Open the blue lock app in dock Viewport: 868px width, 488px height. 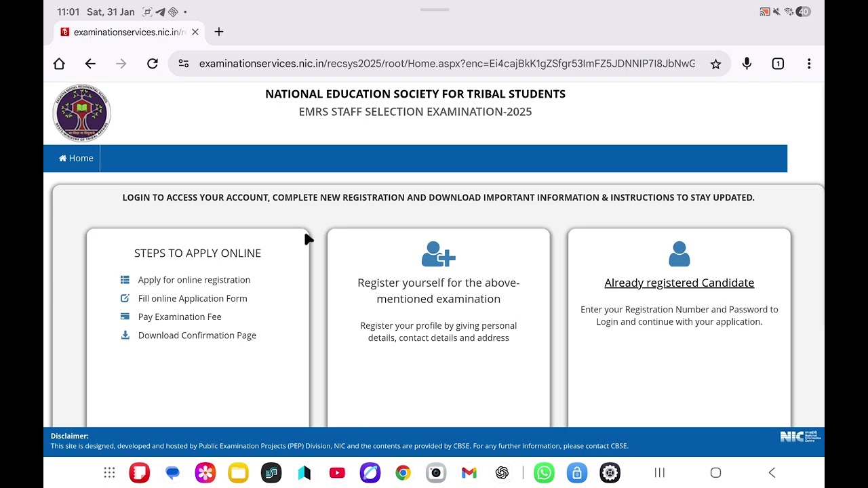click(x=577, y=472)
